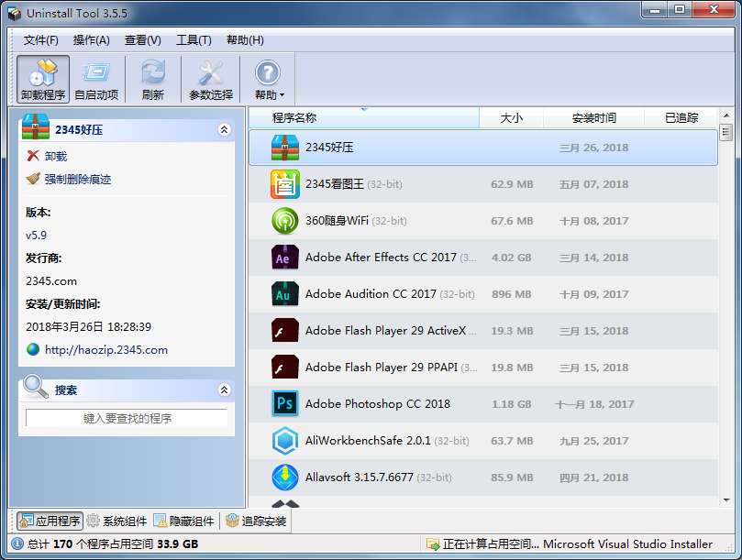Open the 自启动项 toolbar button
Viewport: 742px width, 560px height.
tap(96, 79)
